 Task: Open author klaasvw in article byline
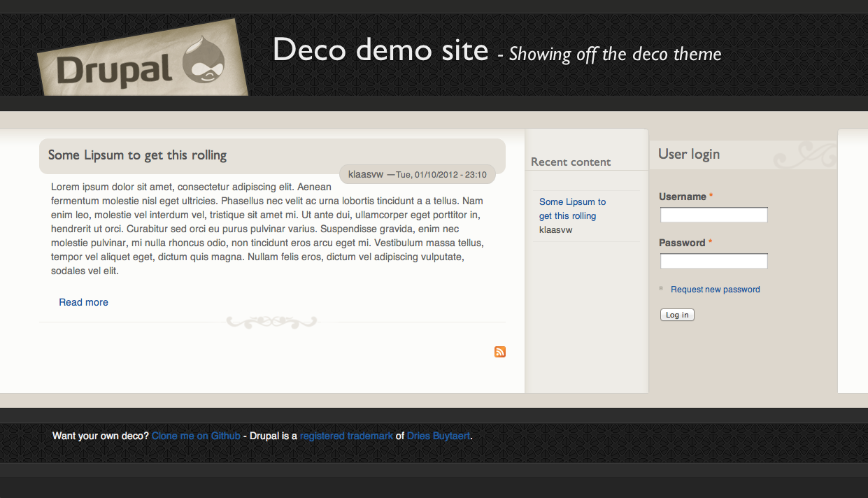(x=366, y=174)
